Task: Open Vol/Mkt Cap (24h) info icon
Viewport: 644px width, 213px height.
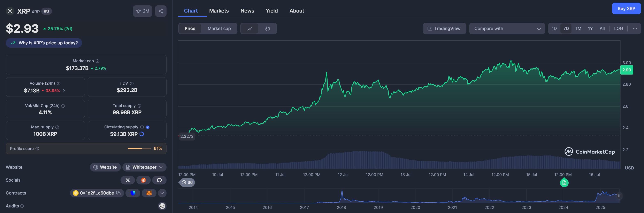Action: click(x=63, y=106)
